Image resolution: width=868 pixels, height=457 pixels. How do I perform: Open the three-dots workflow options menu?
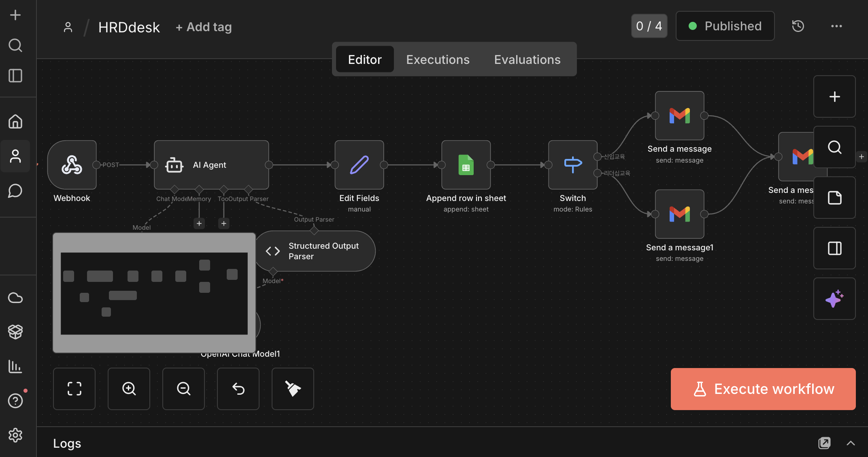tap(836, 26)
